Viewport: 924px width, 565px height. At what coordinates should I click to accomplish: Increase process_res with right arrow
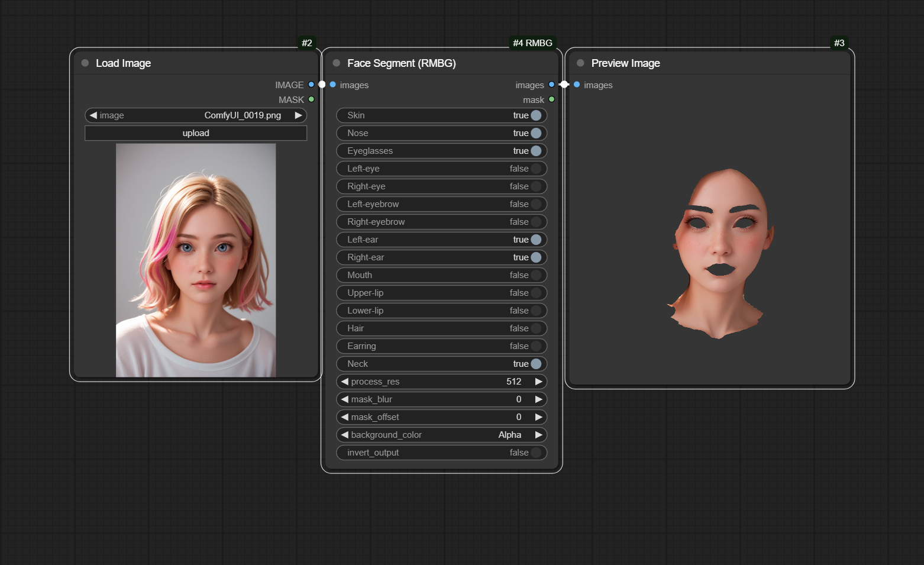pos(538,382)
